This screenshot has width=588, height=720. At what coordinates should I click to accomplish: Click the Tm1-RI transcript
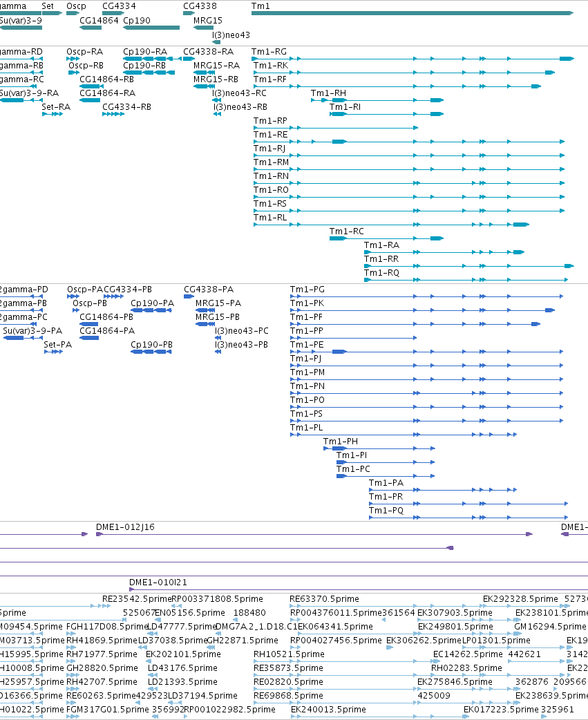point(386,114)
